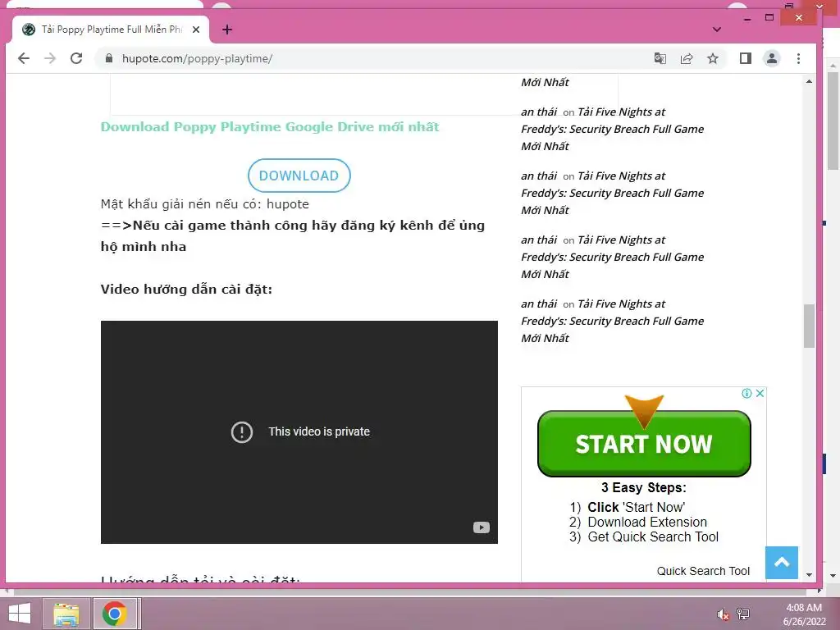Open the Google Translate page icon
Image resolution: width=840 pixels, height=630 pixels.
click(x=660, y=58)
